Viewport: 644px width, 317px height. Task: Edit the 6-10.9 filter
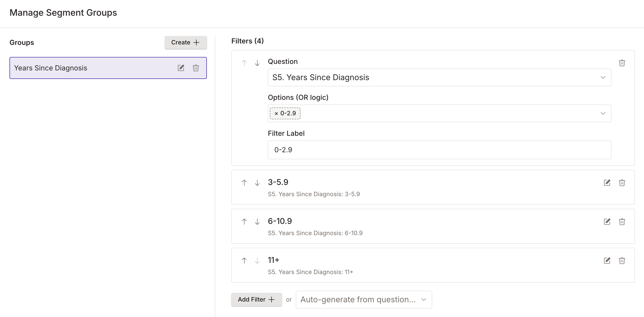[x=607, y=222]
